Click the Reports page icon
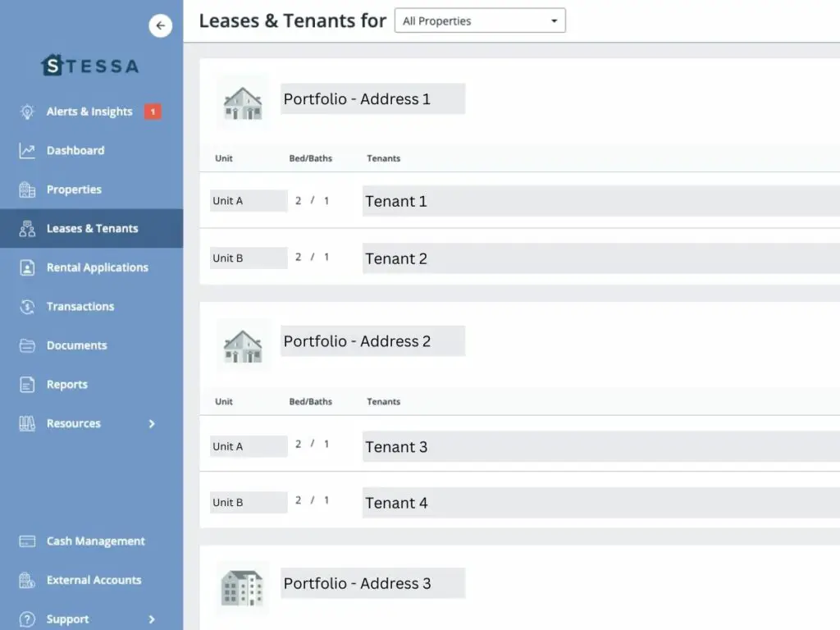Screen dimensions: 840x630 click(x=27, y=385)
